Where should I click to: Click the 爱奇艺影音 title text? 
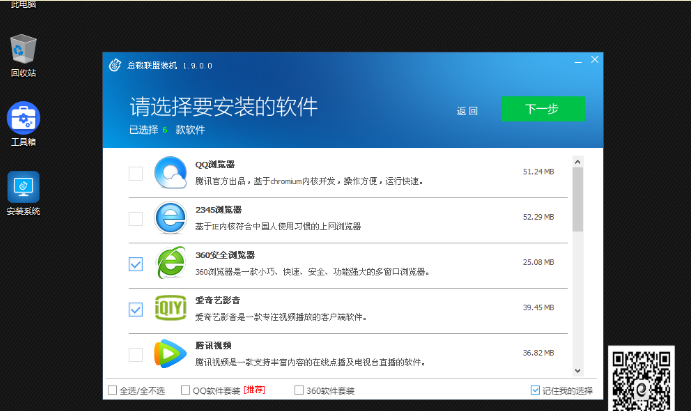(x=218, y=300)
